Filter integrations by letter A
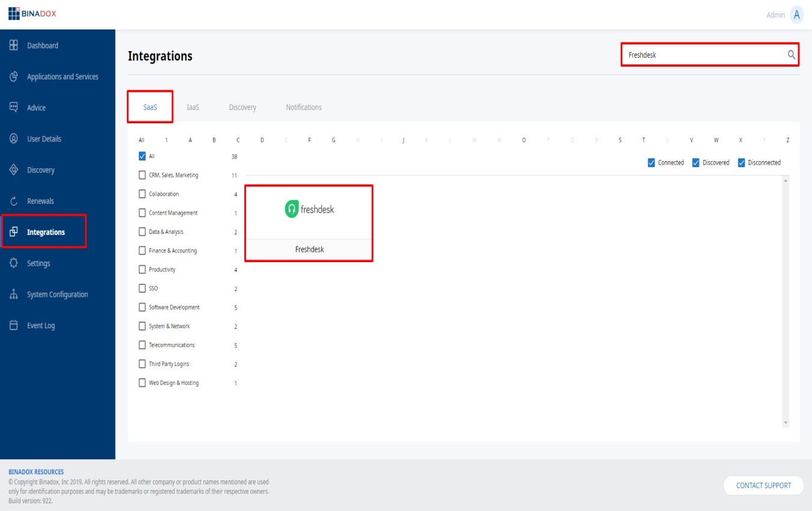This screenshot has width=812, height=511. pos(190,140)
